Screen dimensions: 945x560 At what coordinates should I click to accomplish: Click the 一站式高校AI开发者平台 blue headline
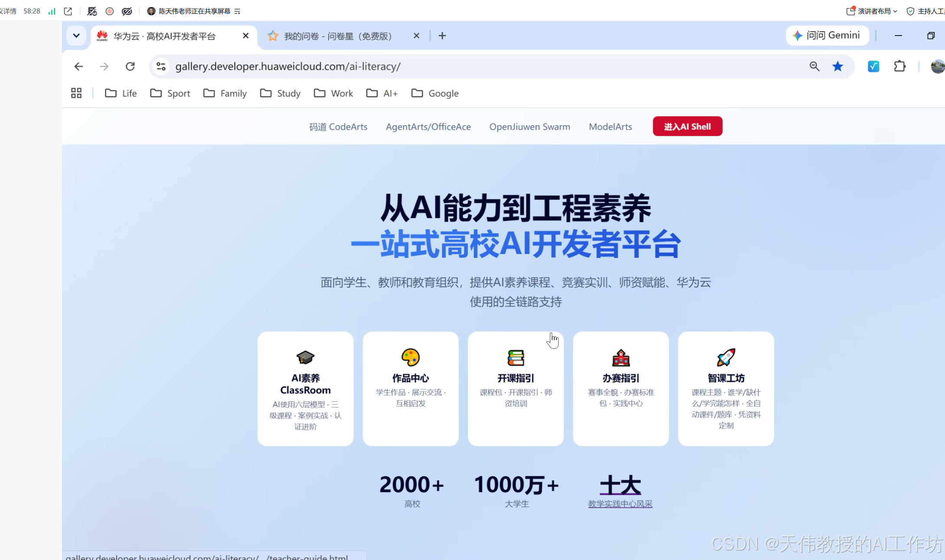click(516, 244)
